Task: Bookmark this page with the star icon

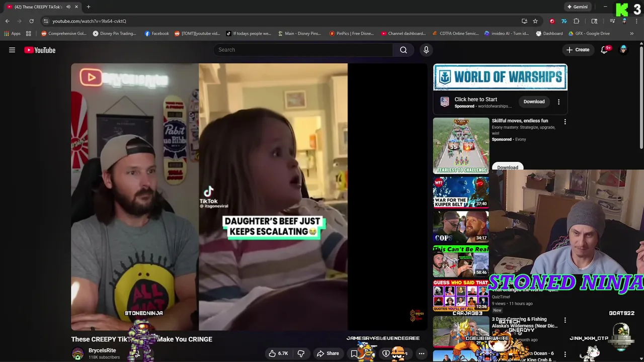Action: [535, 21]
